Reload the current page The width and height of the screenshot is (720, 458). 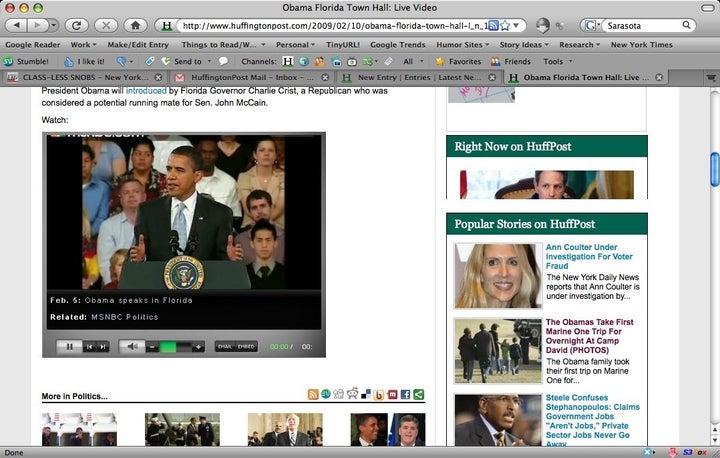click(76, 25)
